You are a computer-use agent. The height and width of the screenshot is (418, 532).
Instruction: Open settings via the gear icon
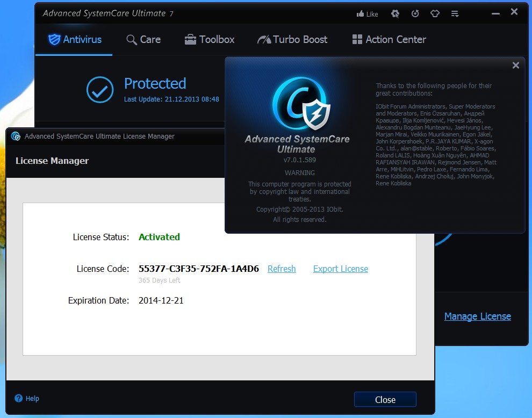click(395, 13)
